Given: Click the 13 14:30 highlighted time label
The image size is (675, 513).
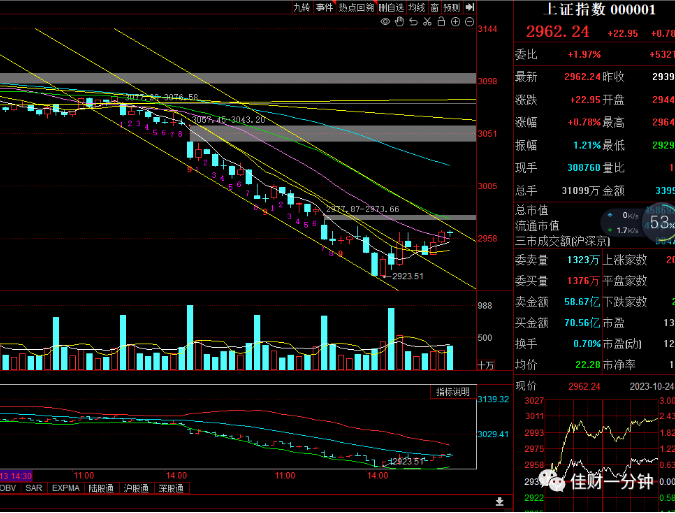Looking at the screenshot, I should (16, 476).
